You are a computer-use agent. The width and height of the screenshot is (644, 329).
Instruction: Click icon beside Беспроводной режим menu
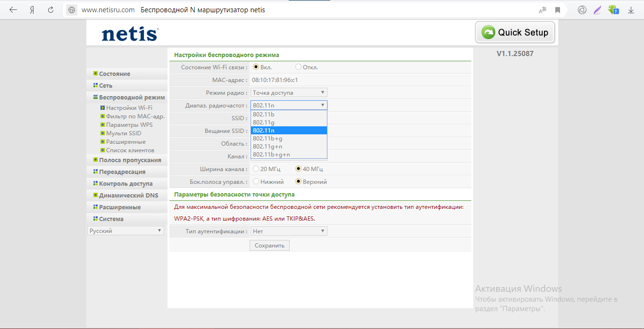(x=95, y=97)
